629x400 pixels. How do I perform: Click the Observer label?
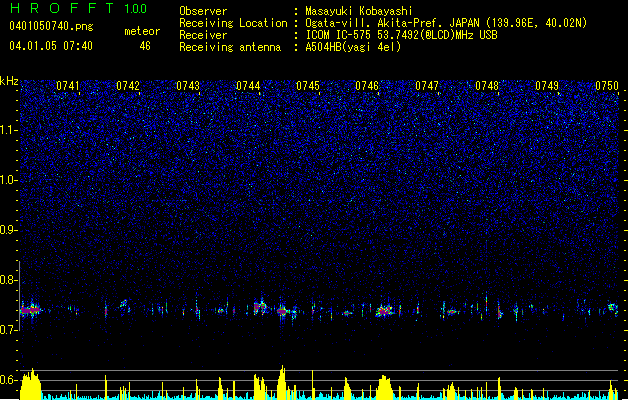(203, 11)
